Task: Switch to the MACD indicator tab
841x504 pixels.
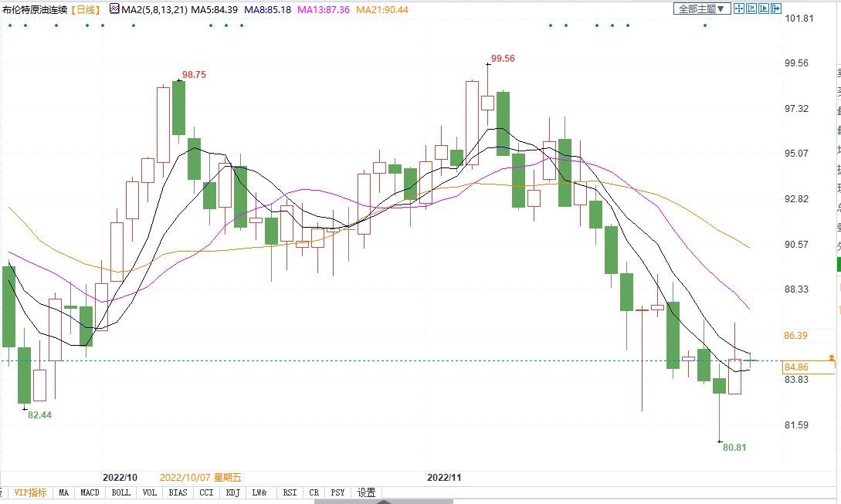Action: pyautogui.click(x=90, y=492)
